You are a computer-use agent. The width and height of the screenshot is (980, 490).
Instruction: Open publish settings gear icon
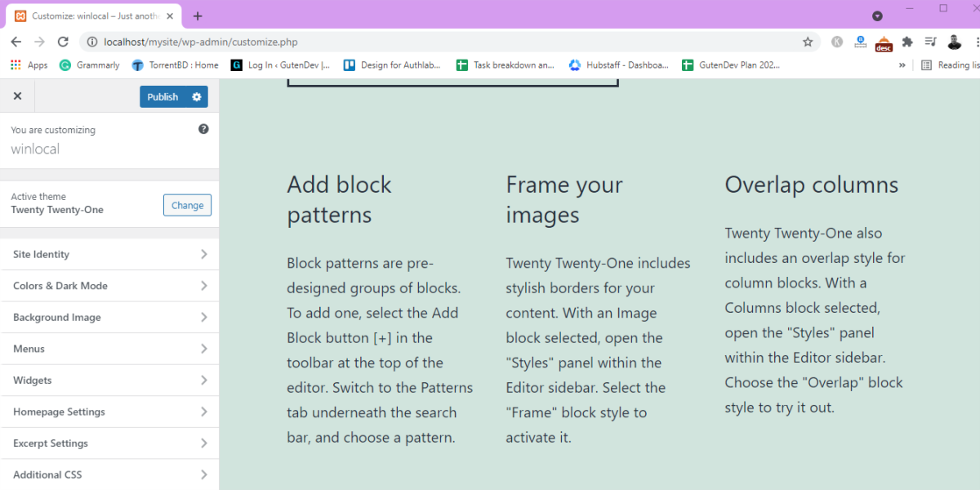tap(197, 96)
